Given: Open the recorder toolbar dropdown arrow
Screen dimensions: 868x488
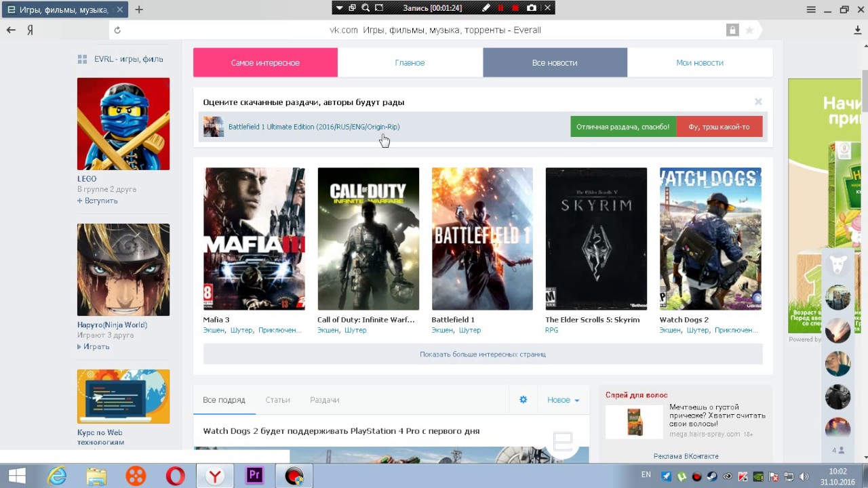Looking at the screenshot, I should point(340,8).
